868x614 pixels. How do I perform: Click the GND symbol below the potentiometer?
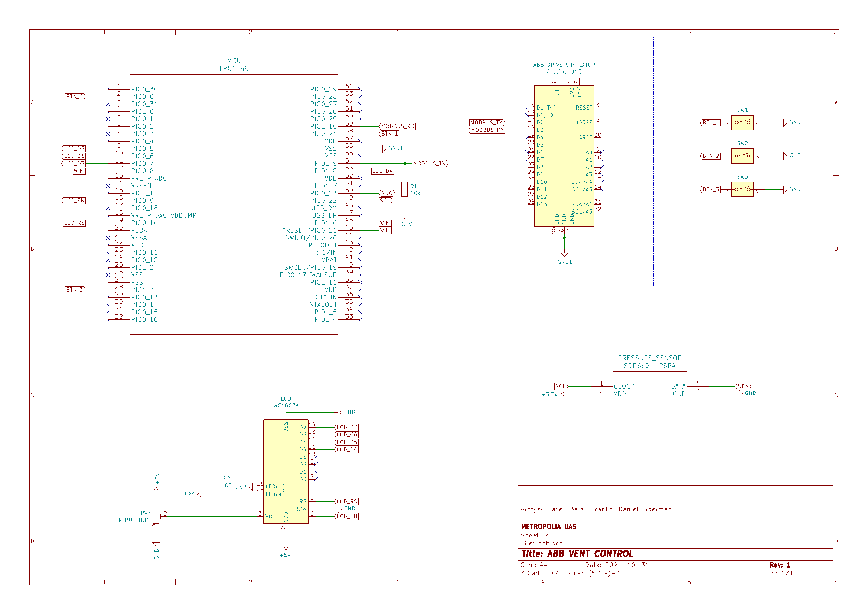(x=156, y=544)
